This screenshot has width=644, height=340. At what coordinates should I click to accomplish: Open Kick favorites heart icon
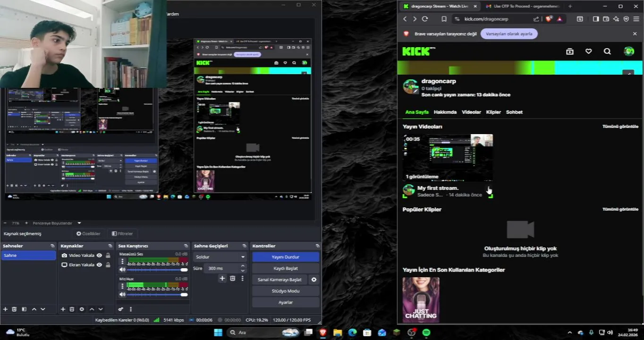coord(588,51)
